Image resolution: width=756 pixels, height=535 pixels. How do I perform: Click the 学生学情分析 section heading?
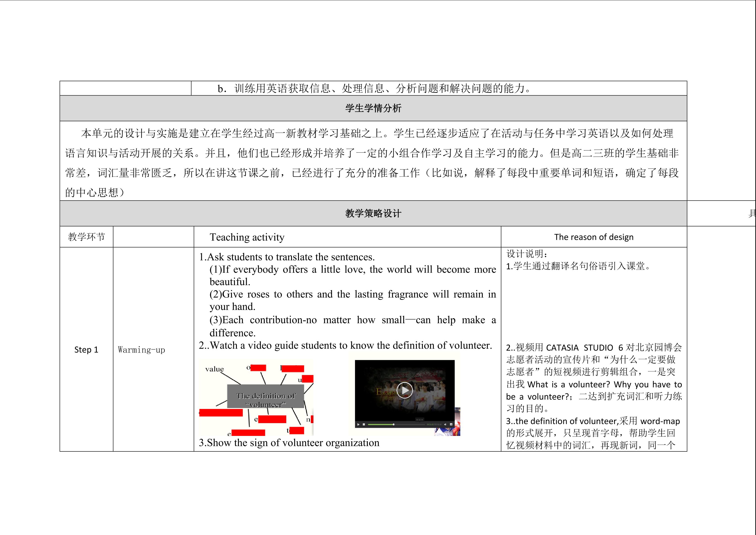373,108
